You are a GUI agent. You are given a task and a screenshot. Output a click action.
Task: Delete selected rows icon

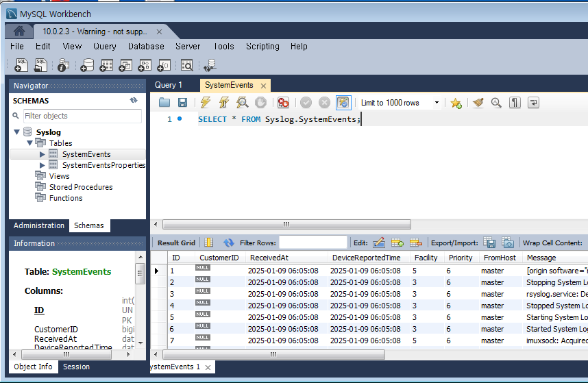pos(416,243)
